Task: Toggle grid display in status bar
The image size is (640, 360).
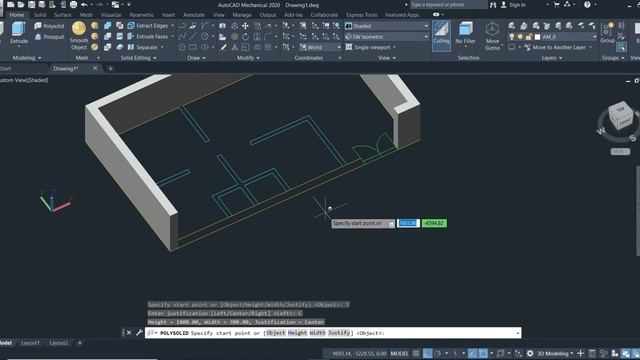Action: (416, 353)
